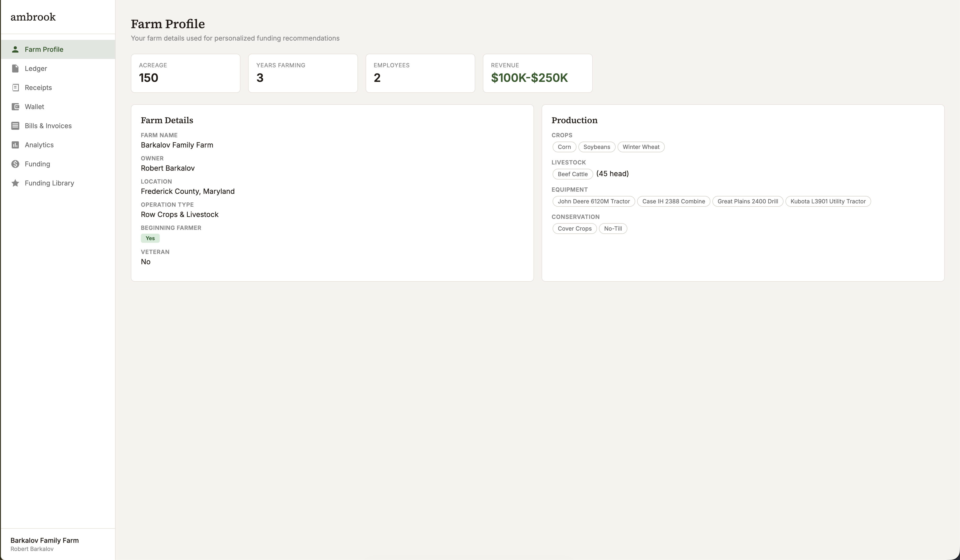The image size is (960, 560).
Task: Select the Corn crop tag
Action: 564,147
